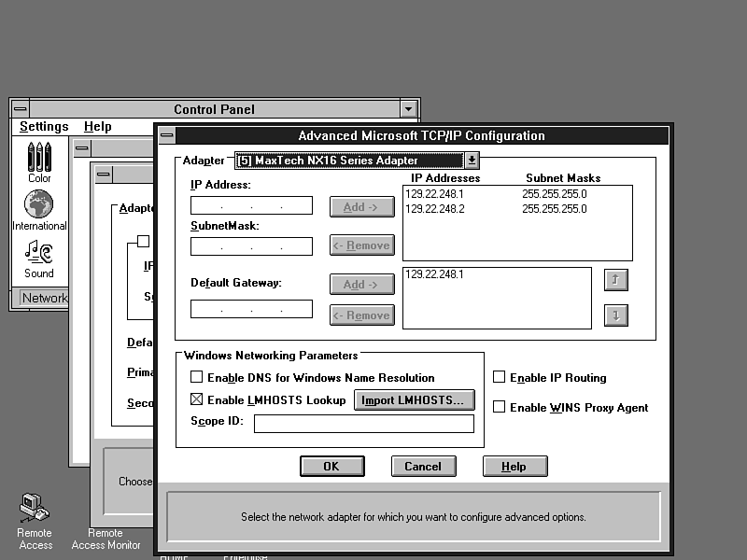
Task: Click the Remove button for Default Gateway
Action: pyautogui.click(x=361, y=315)
